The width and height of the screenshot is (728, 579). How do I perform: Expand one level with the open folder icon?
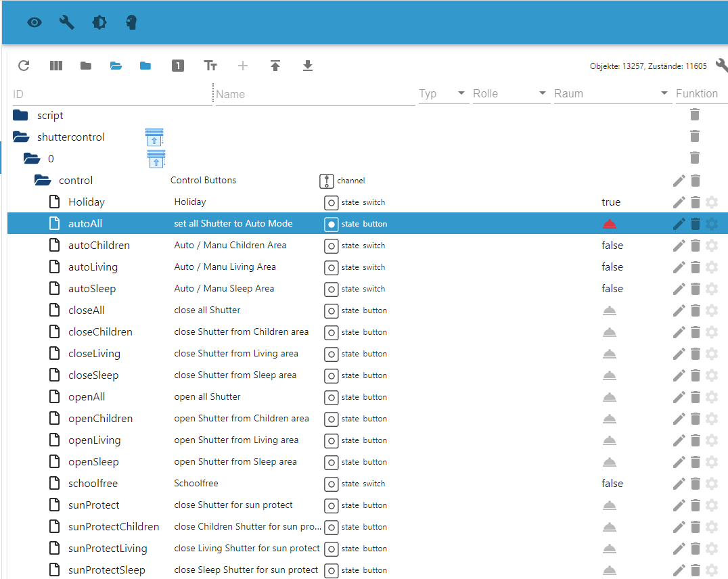pos(116,66)
